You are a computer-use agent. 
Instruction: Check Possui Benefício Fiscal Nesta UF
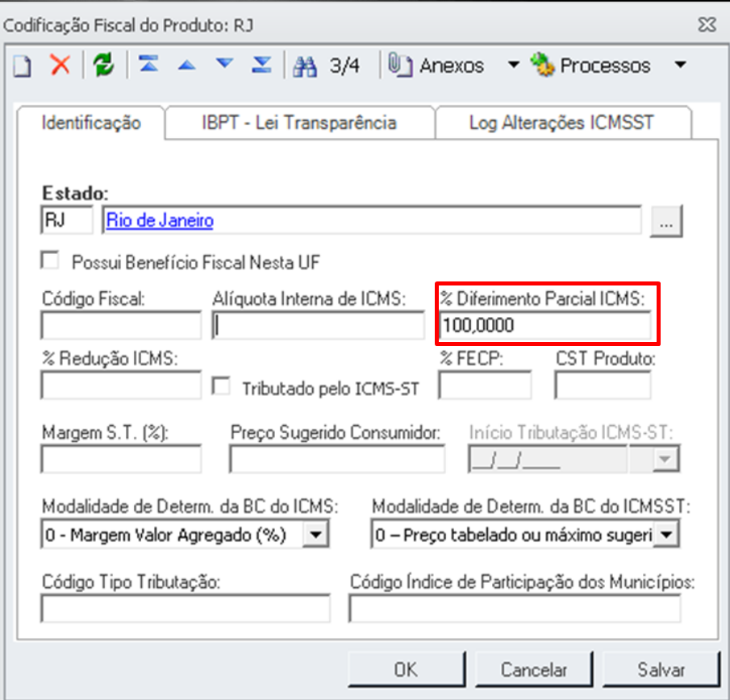(x=50, y=260)
